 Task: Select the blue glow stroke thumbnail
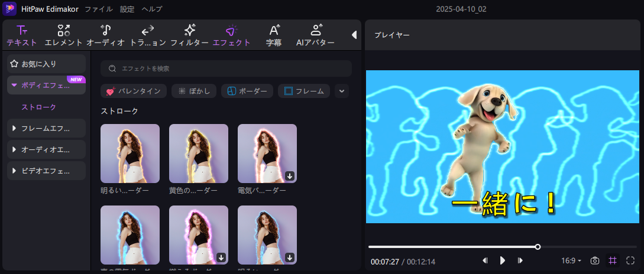coord(130,234)
